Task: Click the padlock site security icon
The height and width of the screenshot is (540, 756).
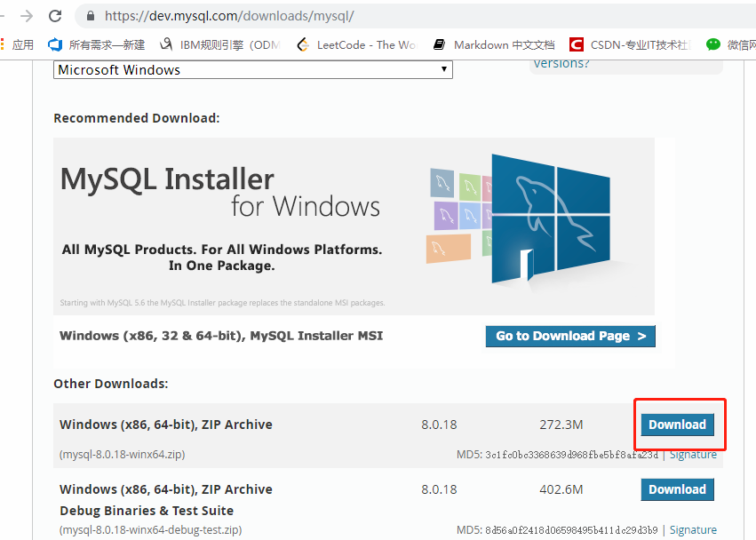Action: coord(90,16)
